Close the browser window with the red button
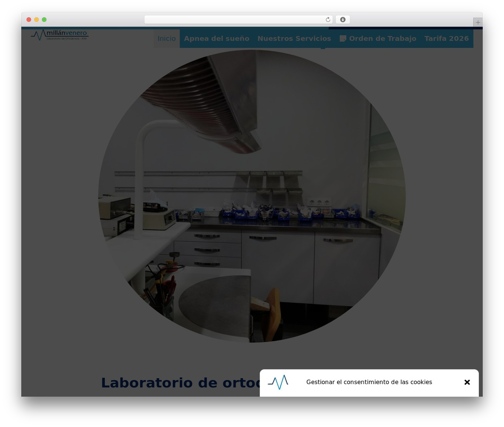This screenshot has width=504, height=427. click(29, 20)
